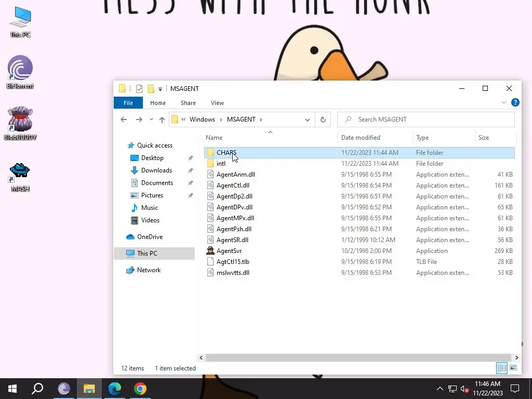Open Documents in navigation pane
Screen dimensions: 532x399
(157, 183)
